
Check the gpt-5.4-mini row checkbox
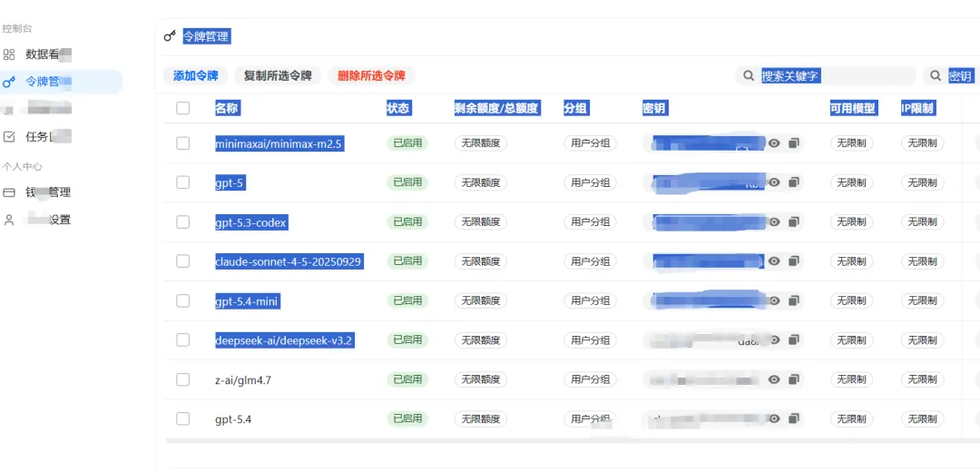pos(182,300)
